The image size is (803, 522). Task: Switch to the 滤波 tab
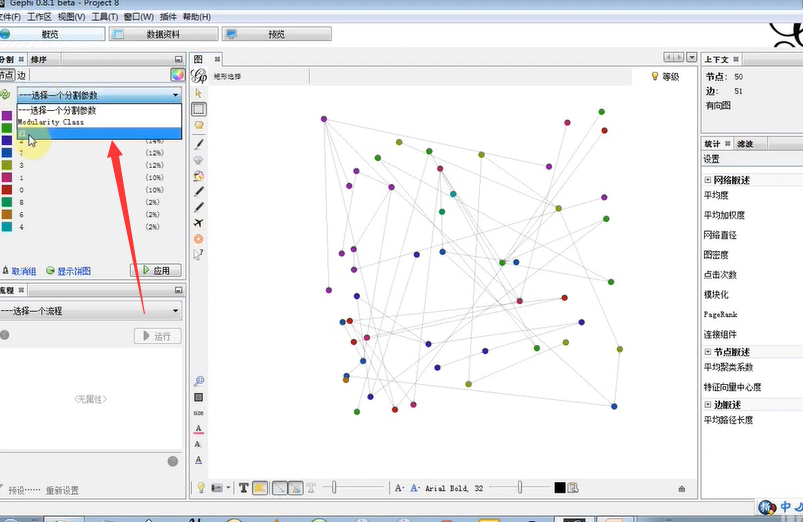(x=745, y=144)
